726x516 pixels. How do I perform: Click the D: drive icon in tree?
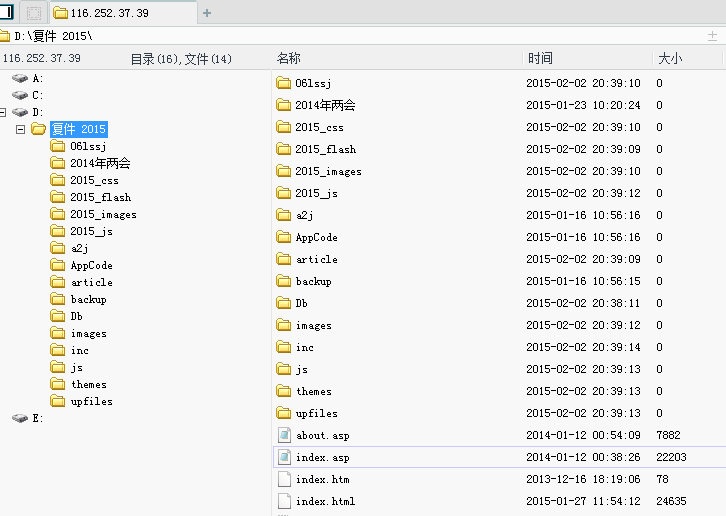20,112
